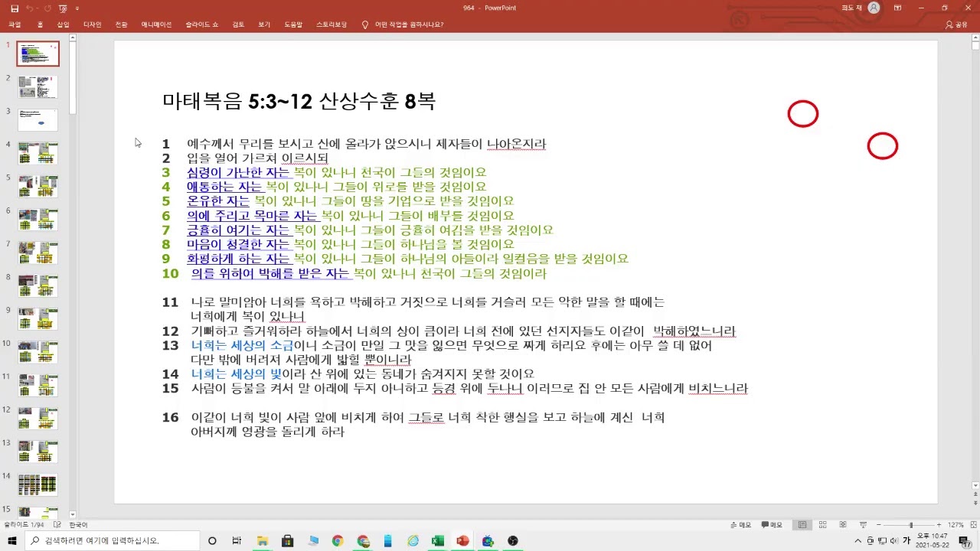This screenshot has width=980, height=551.
Task: Click the slide pane vertical scrollbar down arrow
Action: [975, 484]
